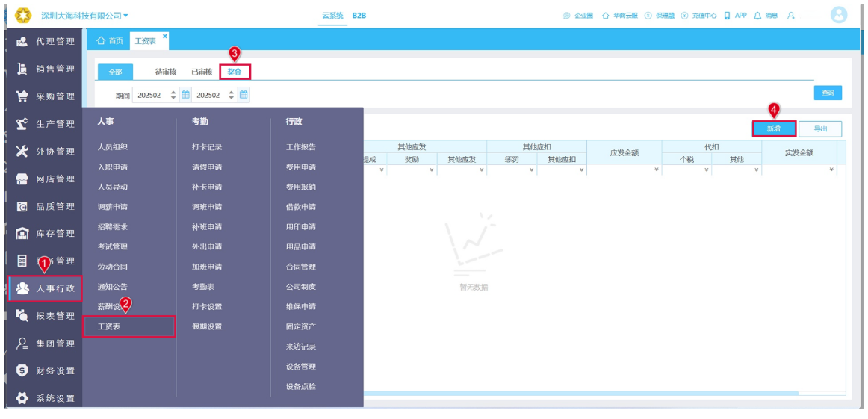Choose 打卡记录 menu item
This screenshot has height=419, width=868.
click(x=207, y=147)
